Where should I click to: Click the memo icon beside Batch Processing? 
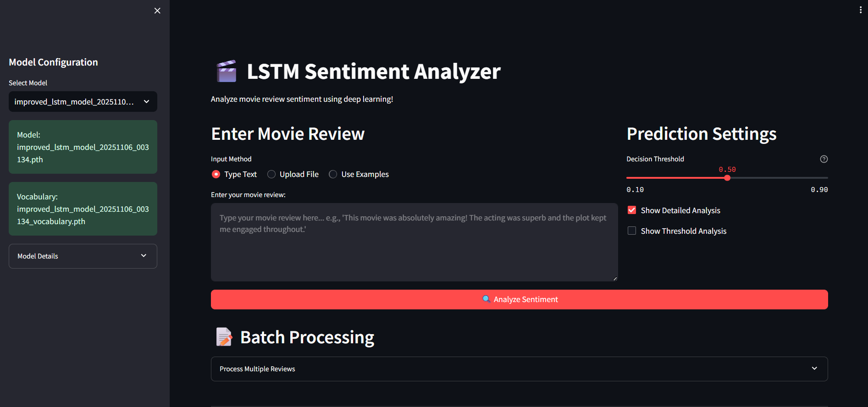coord(224,337)
